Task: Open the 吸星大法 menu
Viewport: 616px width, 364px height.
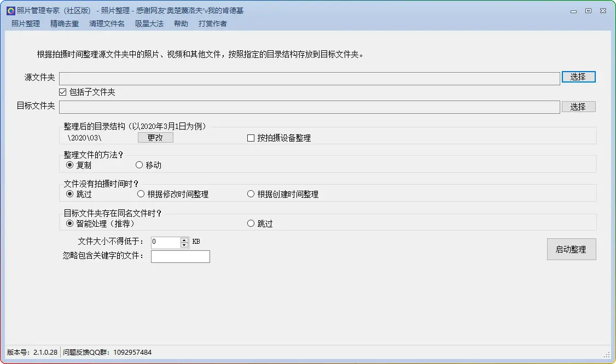Action: click(149, 24)
